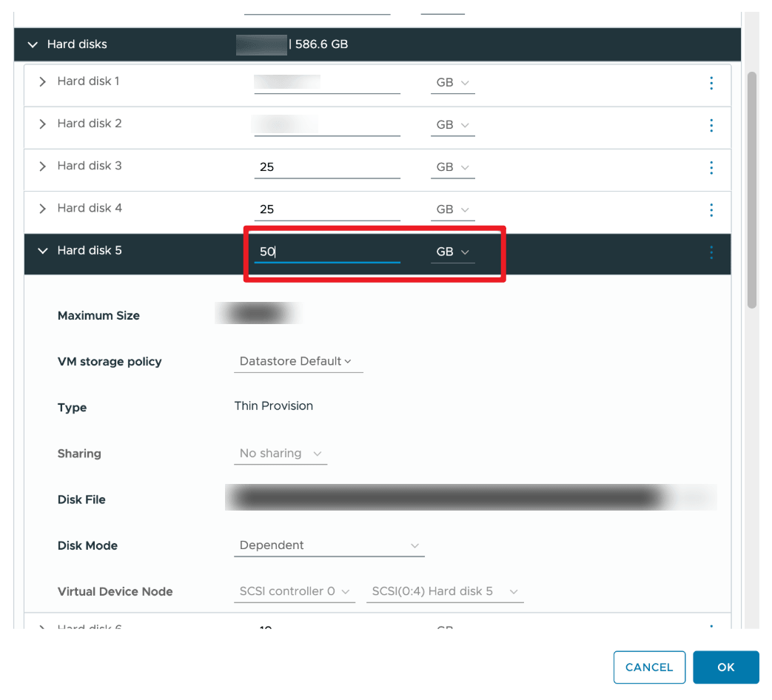Click the Virtual Device Node label
The image size is (772, 700).
[x=115, y=592]
